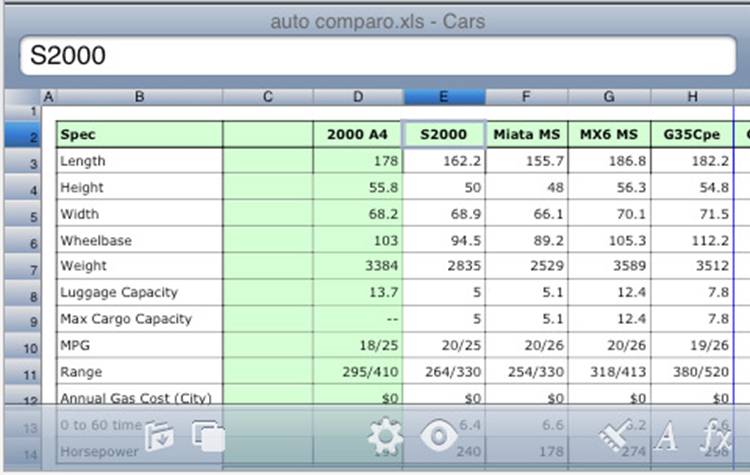
Task: Toggle the eye view icon
Action: coord(439,435)
